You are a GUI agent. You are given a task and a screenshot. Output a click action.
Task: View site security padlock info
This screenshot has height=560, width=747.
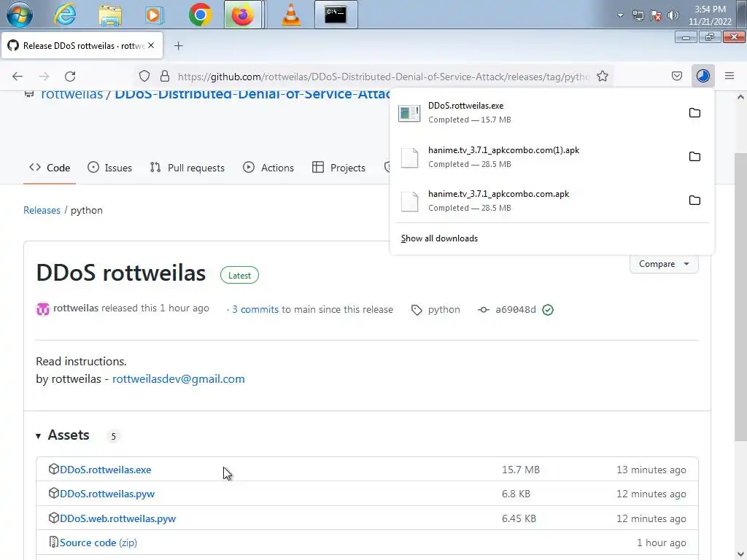point(165,76)
